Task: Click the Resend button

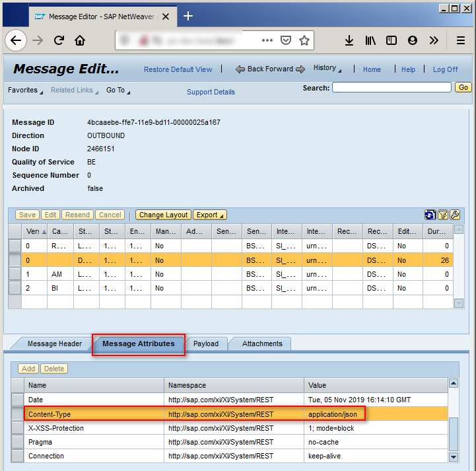Action: tap(77, 215)
